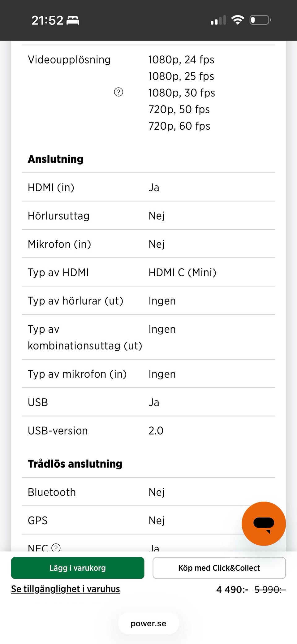Tap the NFC help question mark
Viewport: 297px width, 644px height.
56,548
